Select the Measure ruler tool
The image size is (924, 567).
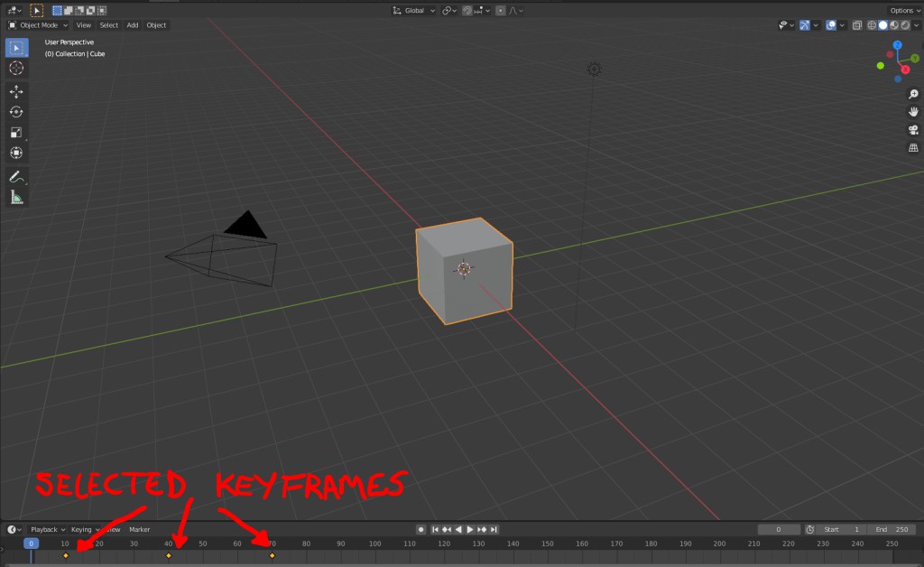pos(16,197)
